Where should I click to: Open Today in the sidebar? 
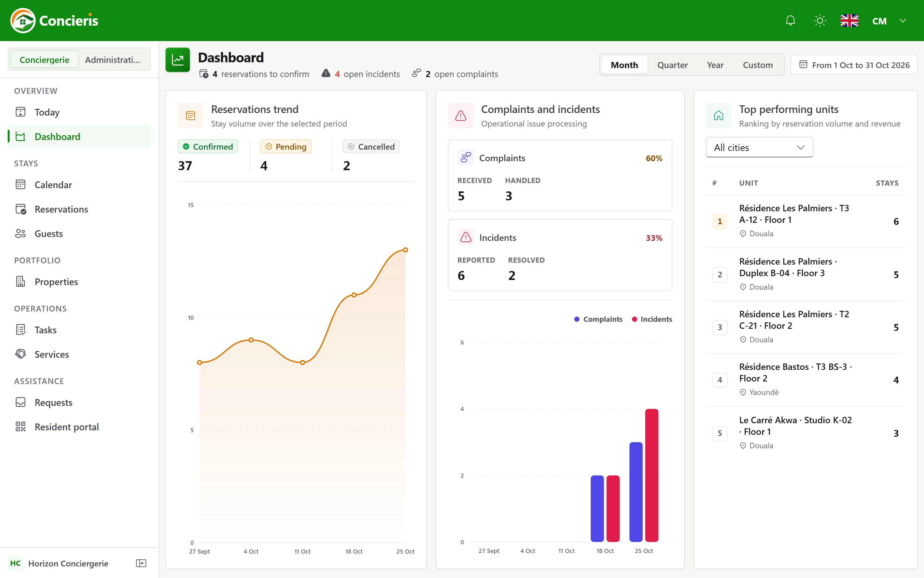pos(79,112)
